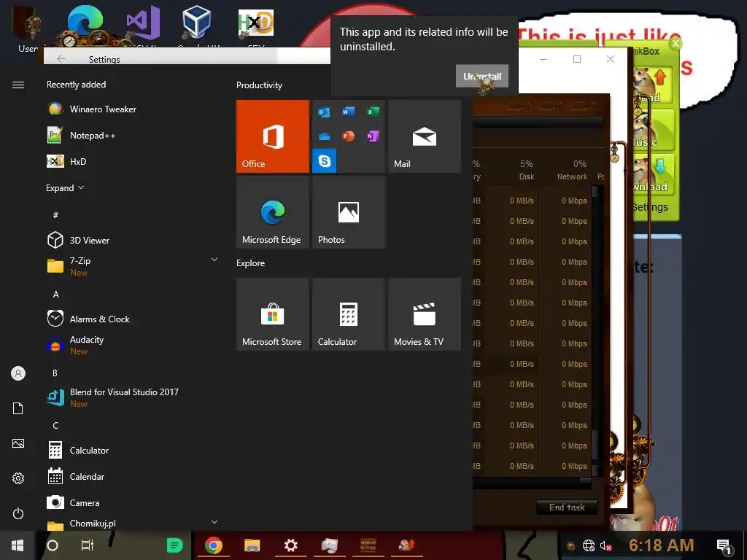Open OneNote icon in the Office folder tile
Screen dimensions: 747x560
pyautogui.click(x=373, y=136)
